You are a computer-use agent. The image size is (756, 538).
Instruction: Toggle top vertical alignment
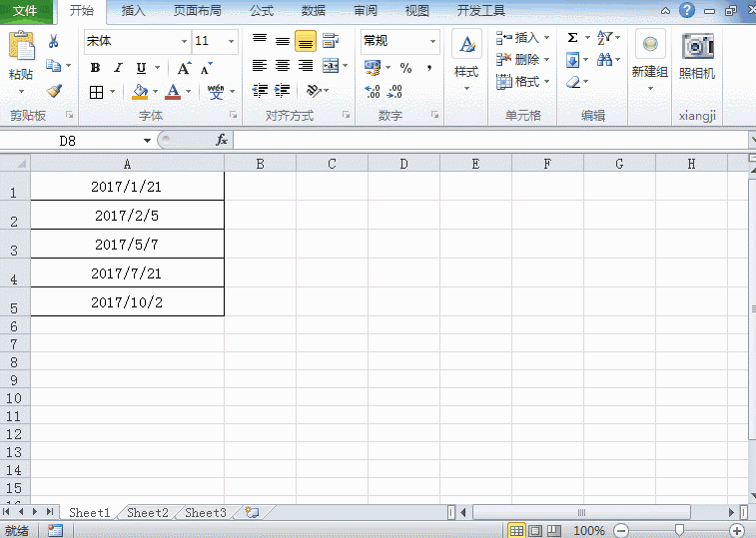[x=260, y=41]
